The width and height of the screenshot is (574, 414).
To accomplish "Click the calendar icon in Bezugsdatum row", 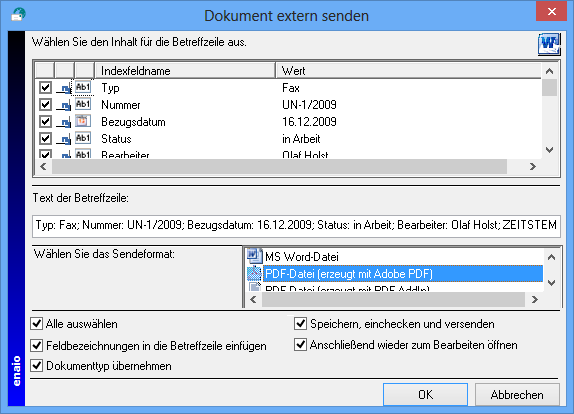I will click(x=83, y=121).
